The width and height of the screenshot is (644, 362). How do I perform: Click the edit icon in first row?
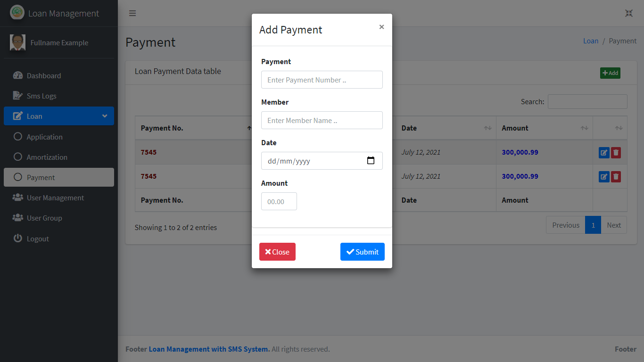coord(604,153)
